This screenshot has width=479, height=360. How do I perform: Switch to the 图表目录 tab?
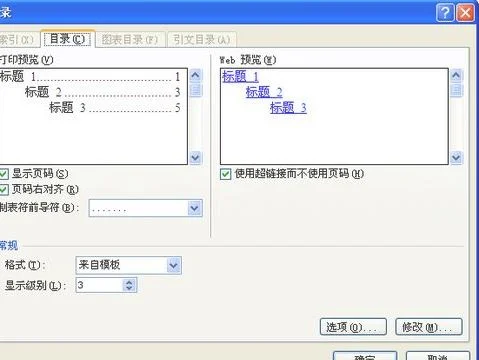point(130,40)
